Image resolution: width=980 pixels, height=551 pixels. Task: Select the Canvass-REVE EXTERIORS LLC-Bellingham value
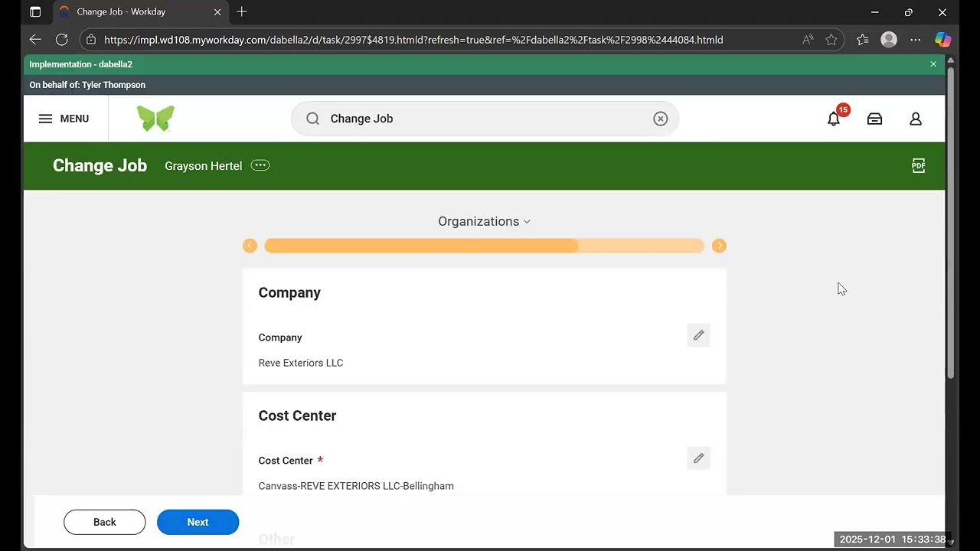pyautogui.click(x=356, y=486)
